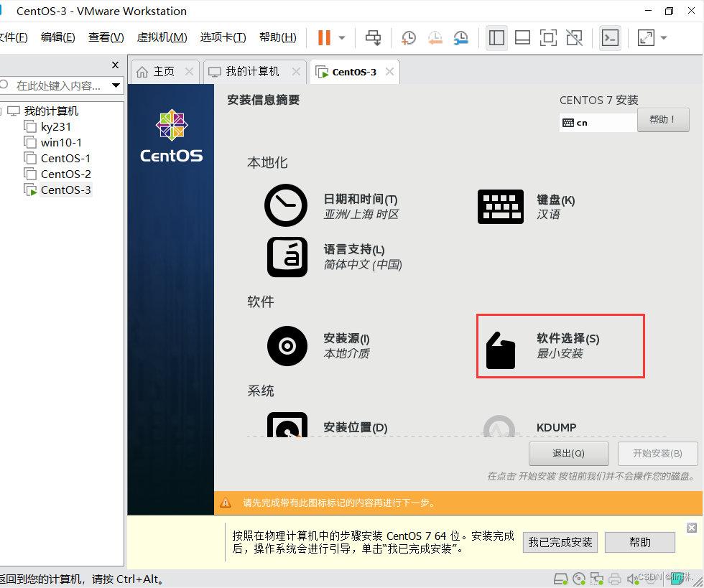Click the CD/DVD status bar icon
The image size is (704, 588).
click(x=579, y=579)
